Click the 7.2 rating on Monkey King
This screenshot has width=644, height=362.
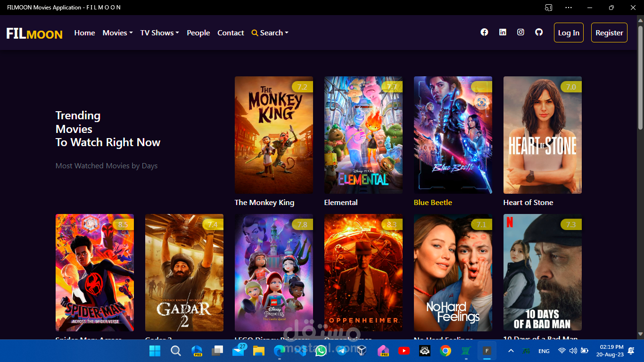tap(302, 87)
